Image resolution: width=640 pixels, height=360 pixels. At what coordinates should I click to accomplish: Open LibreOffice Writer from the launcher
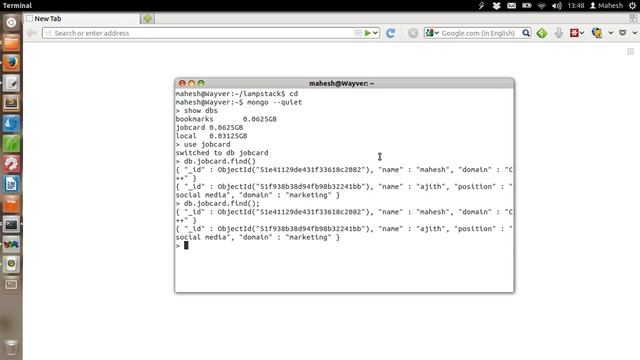pyautogui.click(x=11, y=184)
